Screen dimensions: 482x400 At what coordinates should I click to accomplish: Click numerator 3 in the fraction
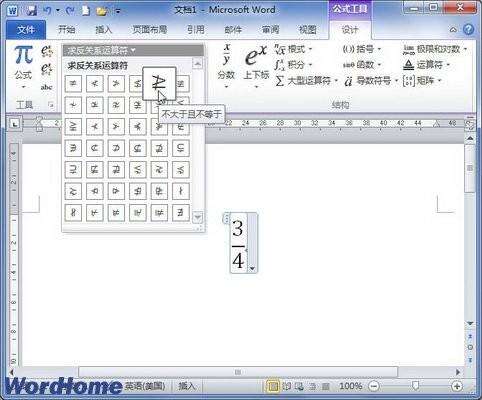click(x=238, y=229)
